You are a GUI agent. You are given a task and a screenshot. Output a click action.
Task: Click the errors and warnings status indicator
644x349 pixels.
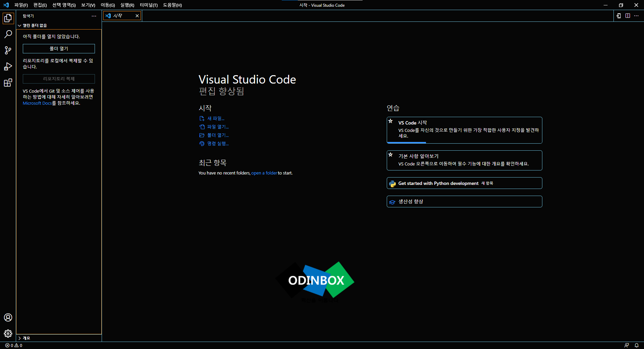14,345
